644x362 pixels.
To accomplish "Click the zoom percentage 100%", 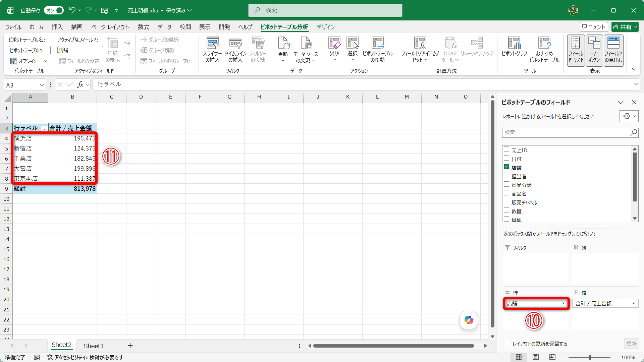I will (628, 357).
